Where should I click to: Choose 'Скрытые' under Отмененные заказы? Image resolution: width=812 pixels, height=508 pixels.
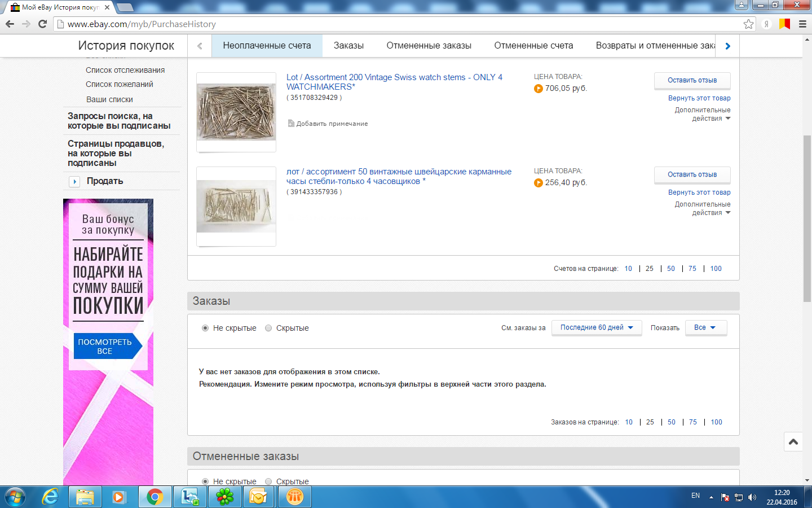click(268, 481)
